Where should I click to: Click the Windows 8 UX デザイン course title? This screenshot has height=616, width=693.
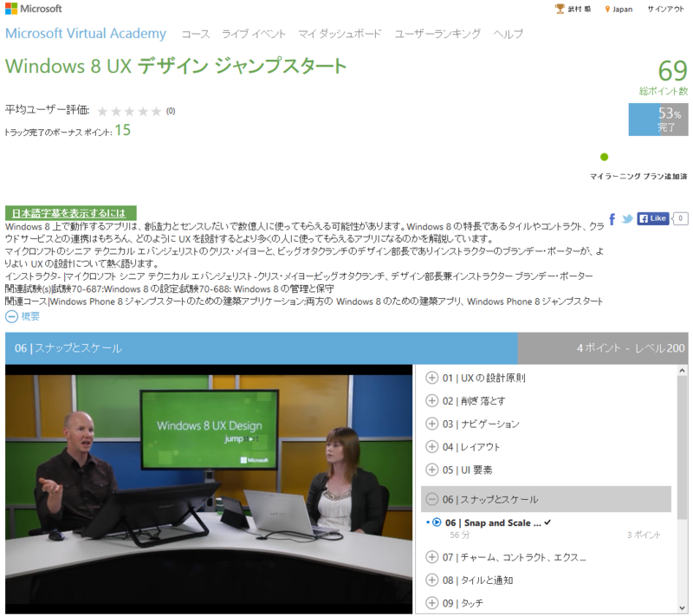(x=176, y=67)
